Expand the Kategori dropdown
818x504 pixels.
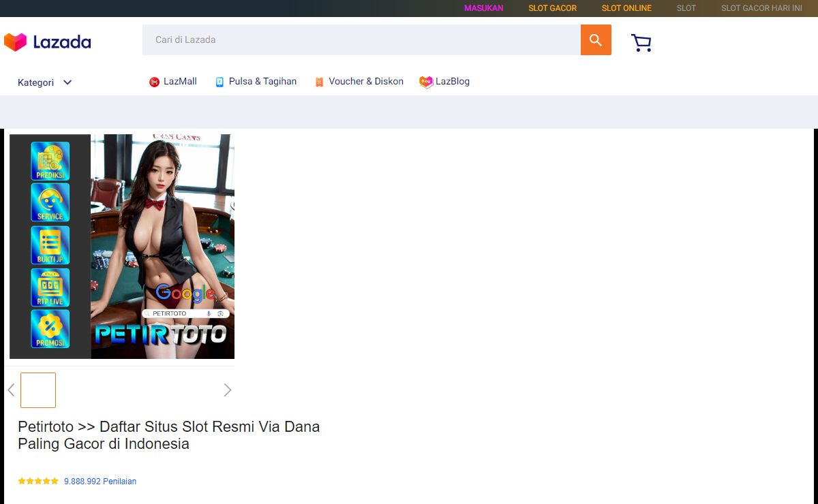[x=45, y=82]
